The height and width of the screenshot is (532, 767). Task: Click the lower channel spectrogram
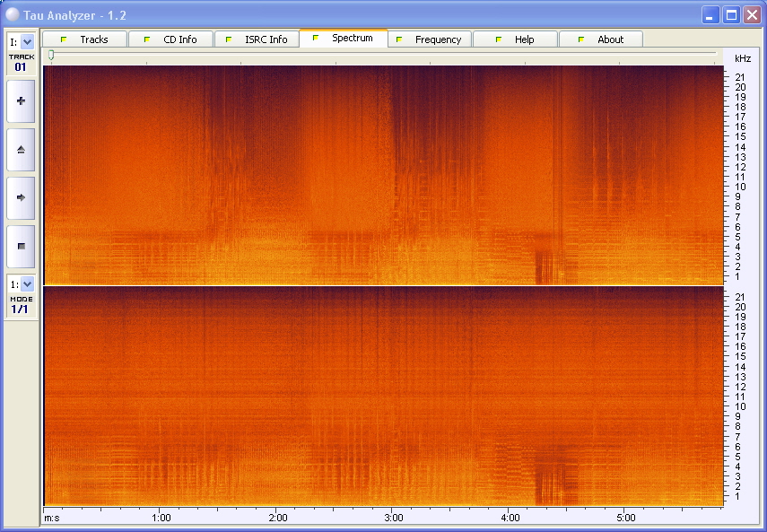tap(383, 396)
